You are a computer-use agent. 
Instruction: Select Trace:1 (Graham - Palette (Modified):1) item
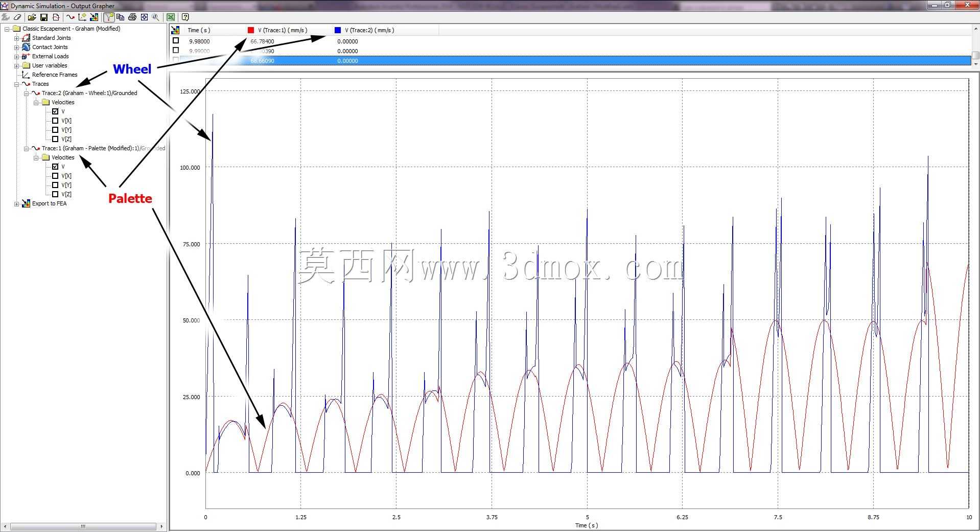pos(103,148)
